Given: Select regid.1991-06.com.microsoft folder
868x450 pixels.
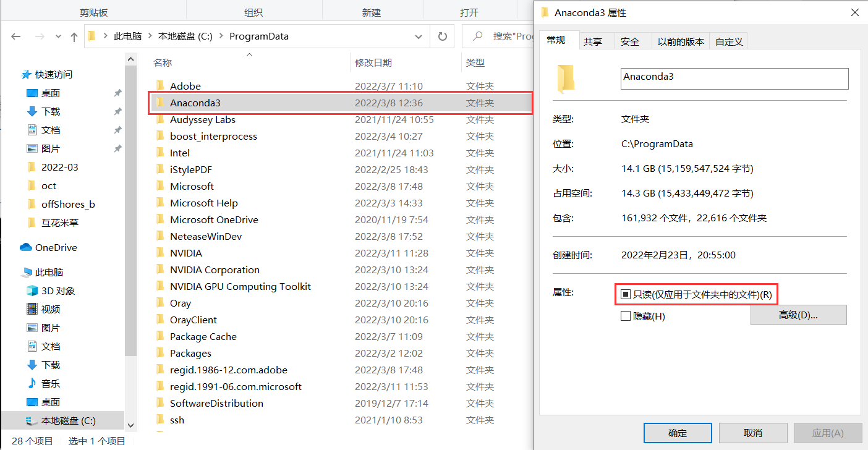Looking at the screenshot, I should coord(236,386).
